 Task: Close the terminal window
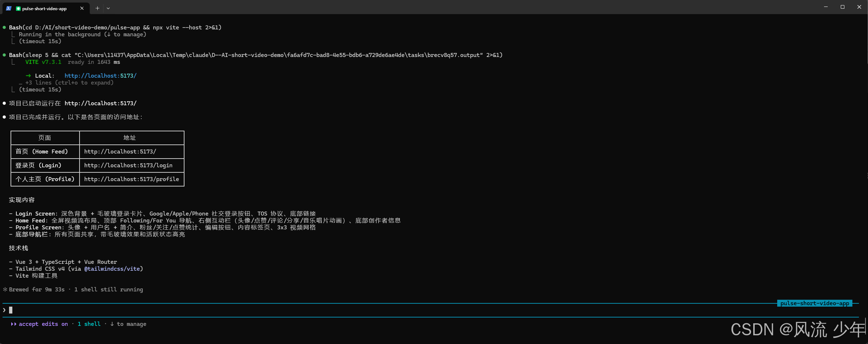point(859,7)
